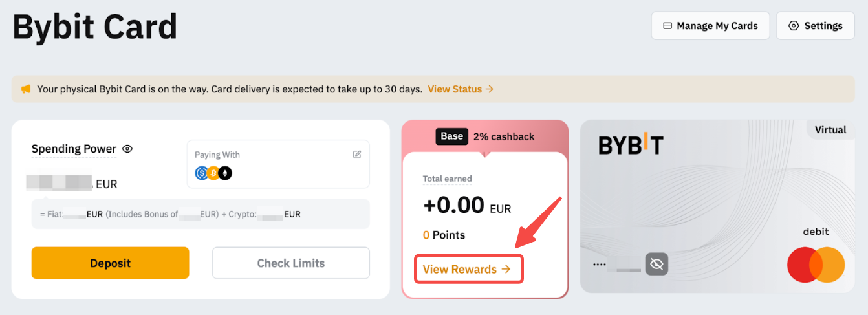Click the Total earned label
Image resolution: width=868 pixels, height=315 pixels.
[x=447, y=179]
